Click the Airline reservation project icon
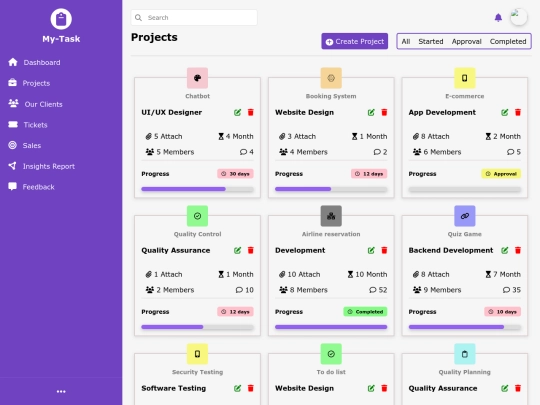The image size is (540, 405). (x=331, y=216)
